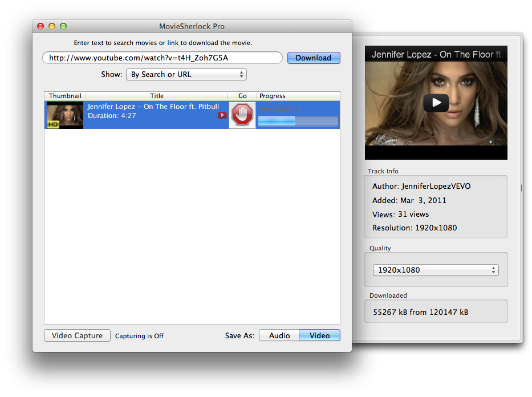Viewport: 532px width, 397px height.
Task: Minimize the MovieSherlock Pro window
Action: click(x=52, y=26)
